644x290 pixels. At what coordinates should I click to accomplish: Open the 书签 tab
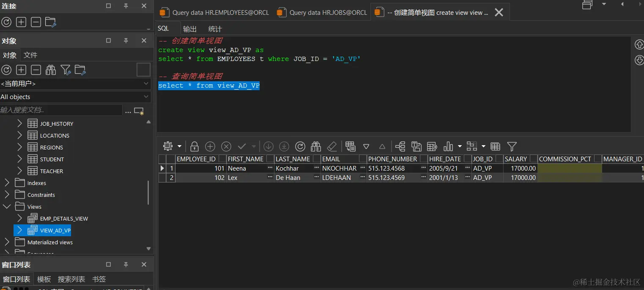pyautogui.click(x=99, y=279)
